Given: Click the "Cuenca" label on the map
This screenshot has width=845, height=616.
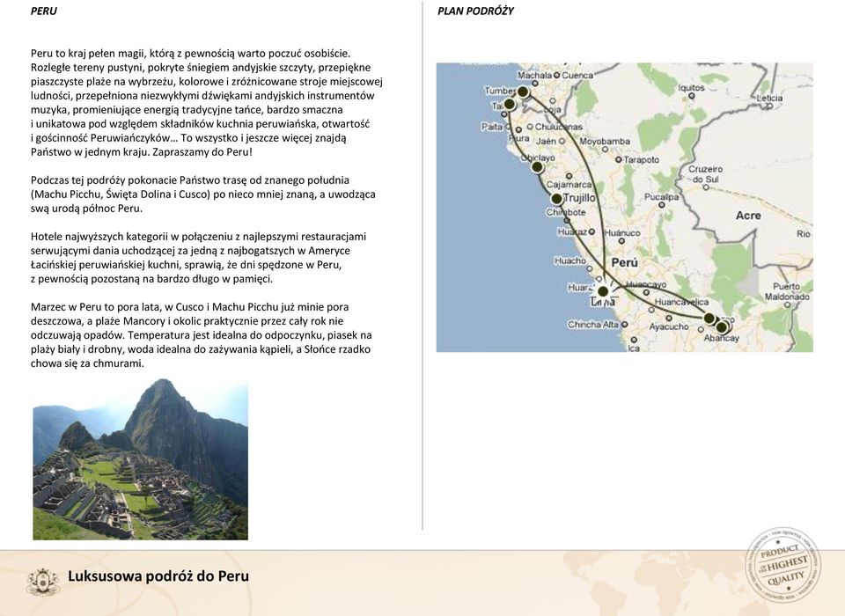Looking at the screenshot, I should (577, 76).
